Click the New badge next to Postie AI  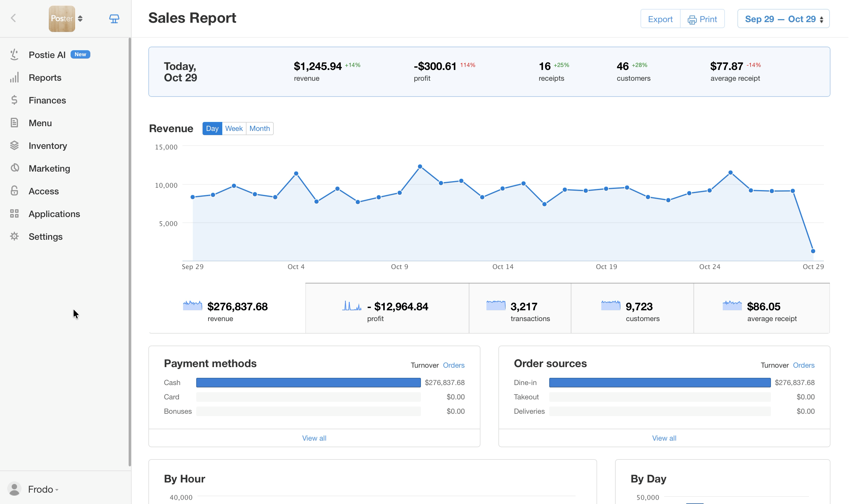pos(80,54)
